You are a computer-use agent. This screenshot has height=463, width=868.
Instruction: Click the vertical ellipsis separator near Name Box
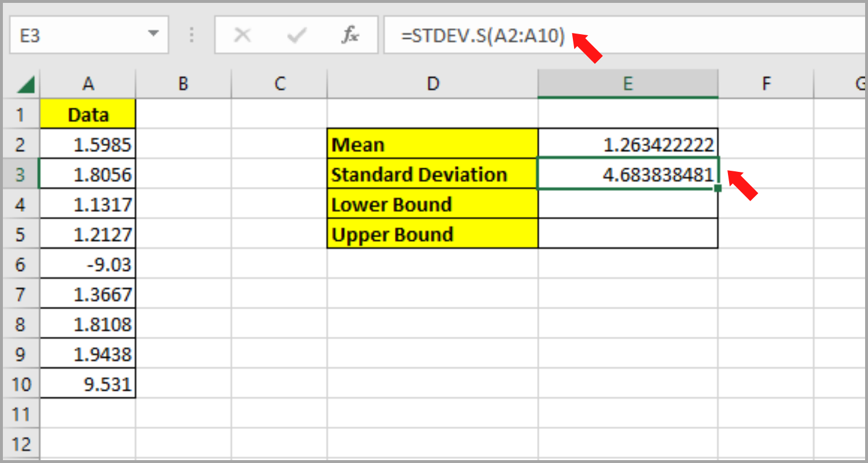191,35
